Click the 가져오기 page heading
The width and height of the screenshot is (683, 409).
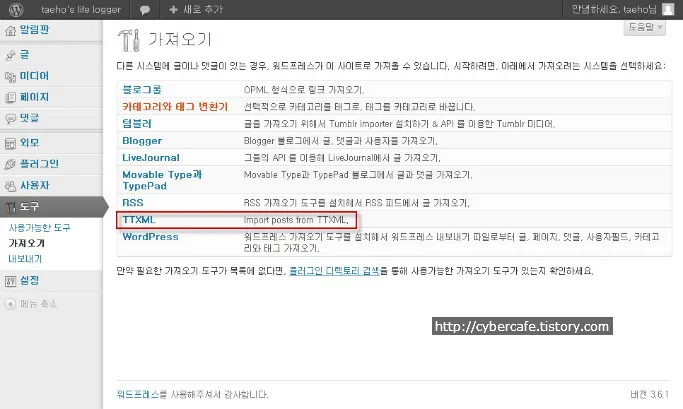179,39
